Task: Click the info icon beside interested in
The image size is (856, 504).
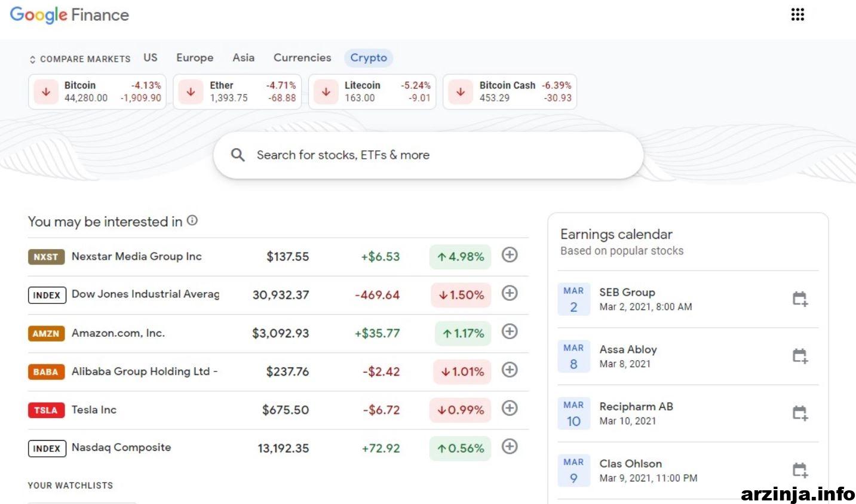Action: [x=192, y=220]
